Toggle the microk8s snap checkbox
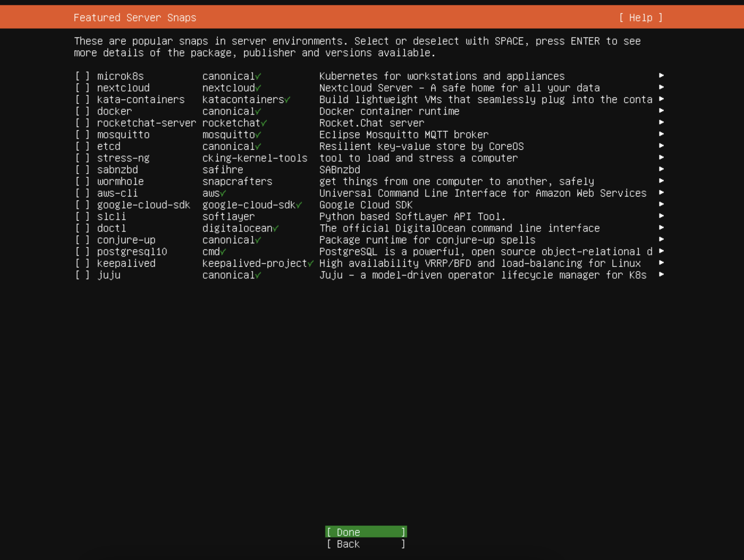This screenshot has width=744, height=560. pos(82,76)
